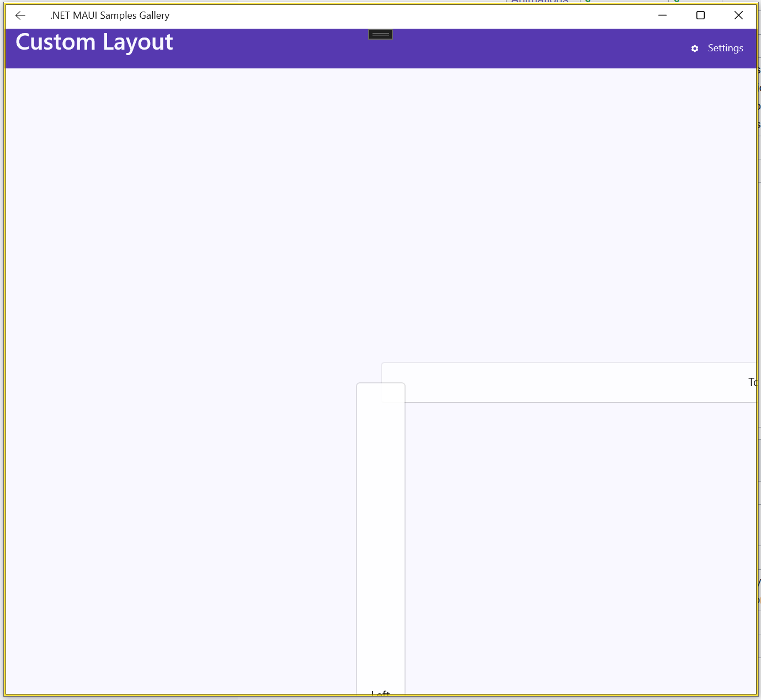Click the cut-off Left label text
761x700 pixels.
[x=380, y=692]
